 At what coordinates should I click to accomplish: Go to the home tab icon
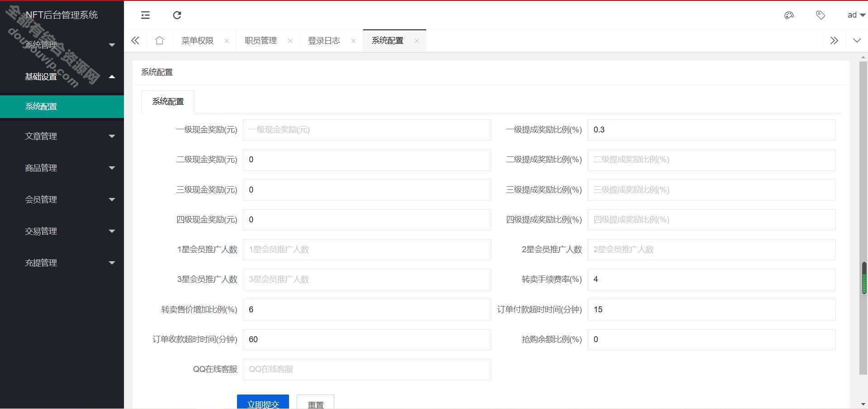[x=159, y=40]
